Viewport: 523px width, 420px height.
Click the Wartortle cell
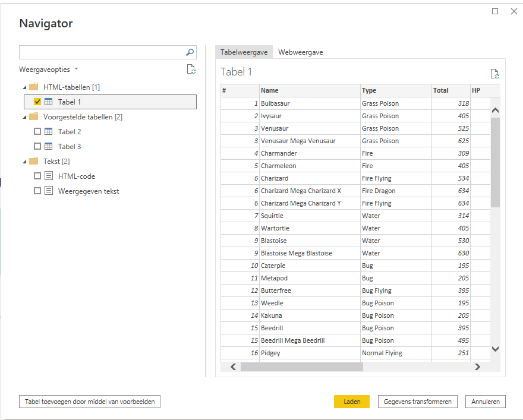coord(310,228)
